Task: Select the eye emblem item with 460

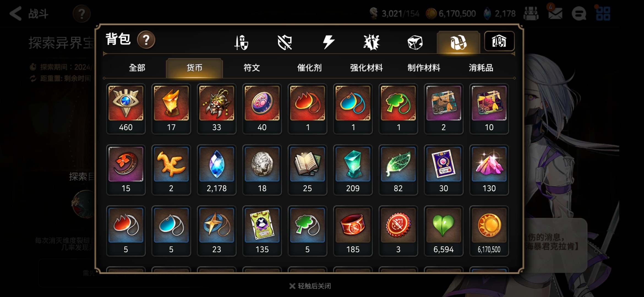Action: (x=126, y=109)
